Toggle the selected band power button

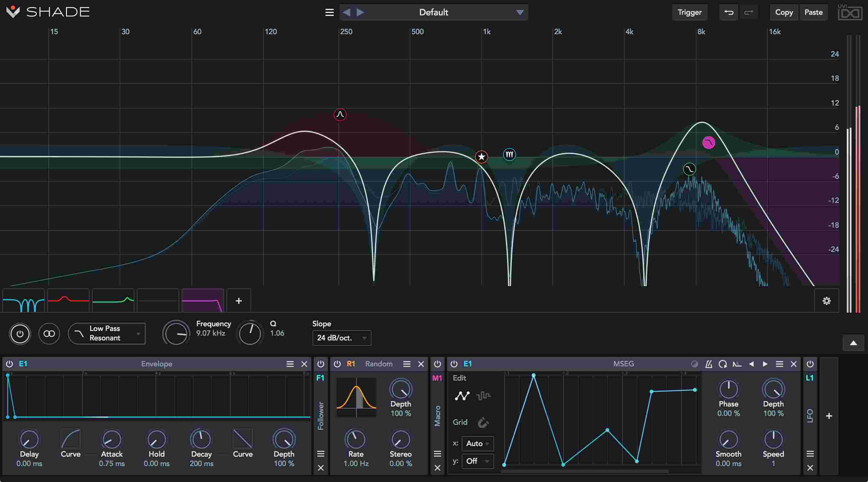[x=20, y=334]
